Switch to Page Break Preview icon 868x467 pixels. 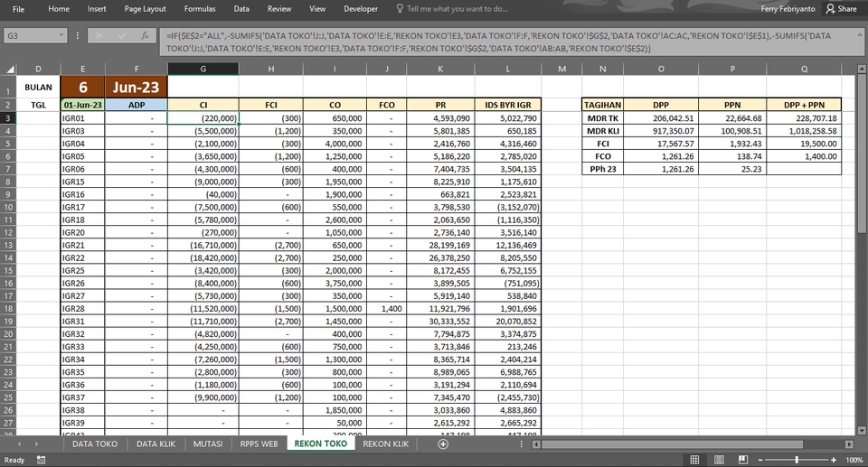point(743,460)
